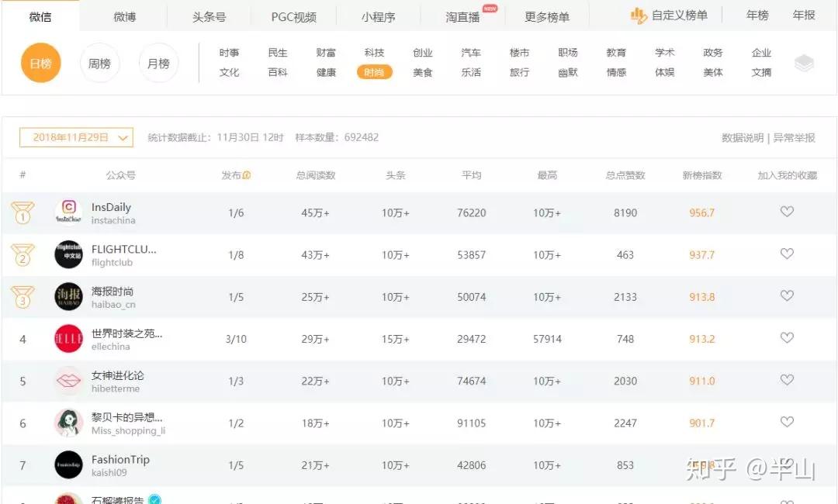The image size is (838, 504).
Task: Open the ELLE 世界时装之苑 avatar
Action: pyautogui.click(x=68, y=339)
